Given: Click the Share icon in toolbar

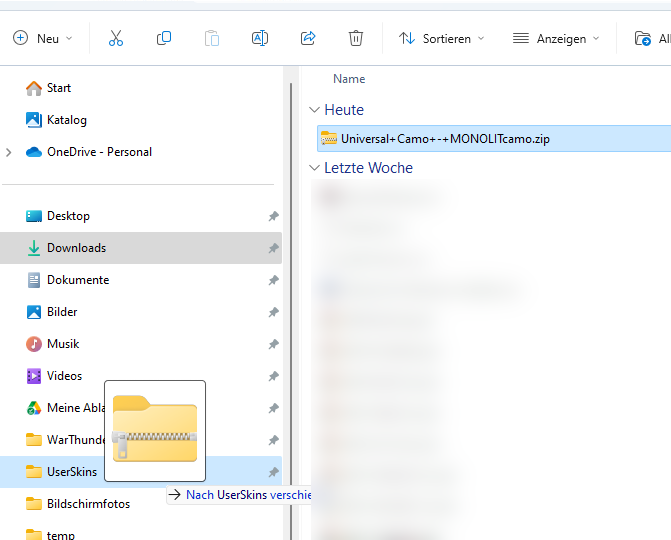Looking at the screenshot, I should click(308, 38).
